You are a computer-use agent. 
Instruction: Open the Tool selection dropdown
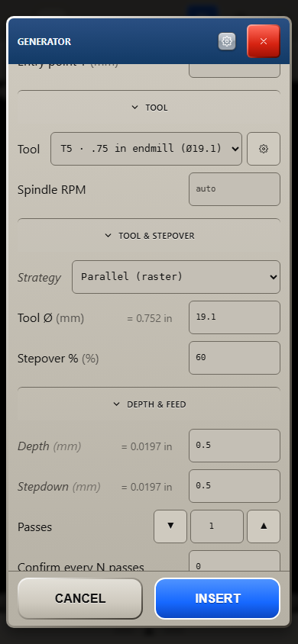click(x=147, y=149)
